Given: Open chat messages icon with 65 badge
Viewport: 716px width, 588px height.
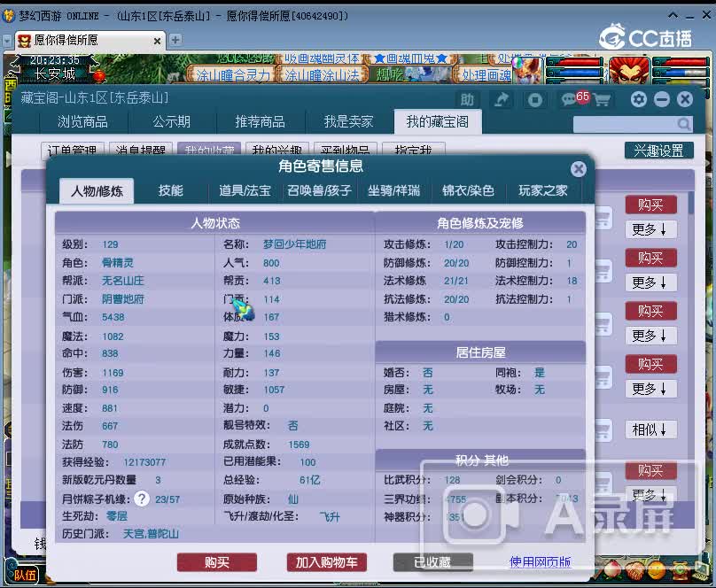Looking at the screenshot, I should coord(575,98).
